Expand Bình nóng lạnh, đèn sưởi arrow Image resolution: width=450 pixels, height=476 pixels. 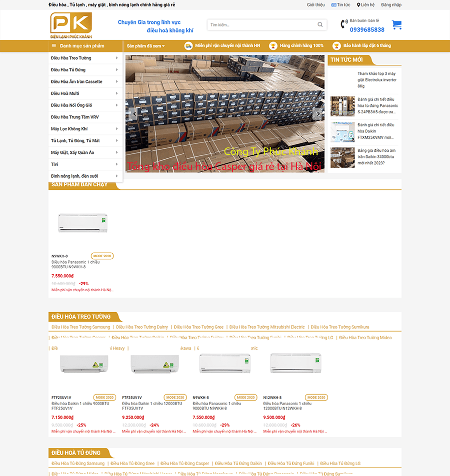pyautogui.click(x=116, y=176)
